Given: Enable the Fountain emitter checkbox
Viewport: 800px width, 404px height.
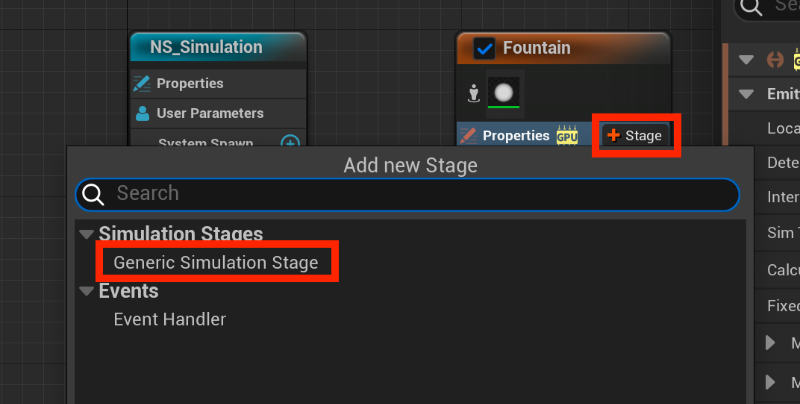Looking at the screenshot, I should (485, 48).
